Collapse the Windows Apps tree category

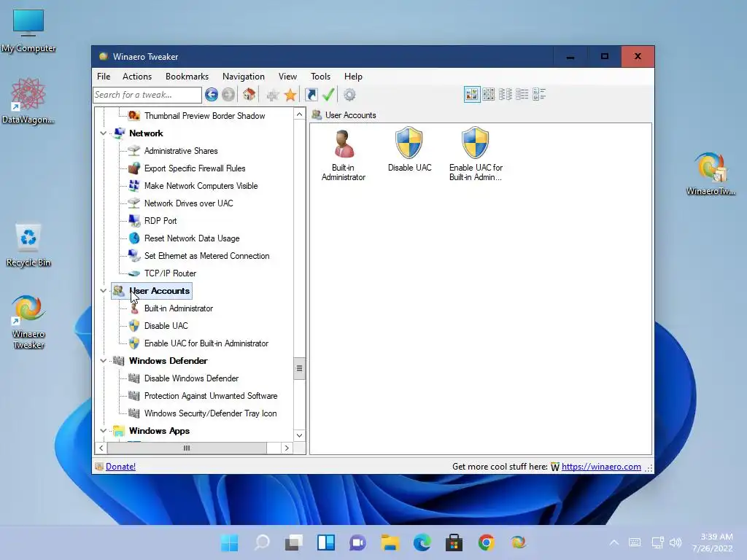(x=103, y=430)
